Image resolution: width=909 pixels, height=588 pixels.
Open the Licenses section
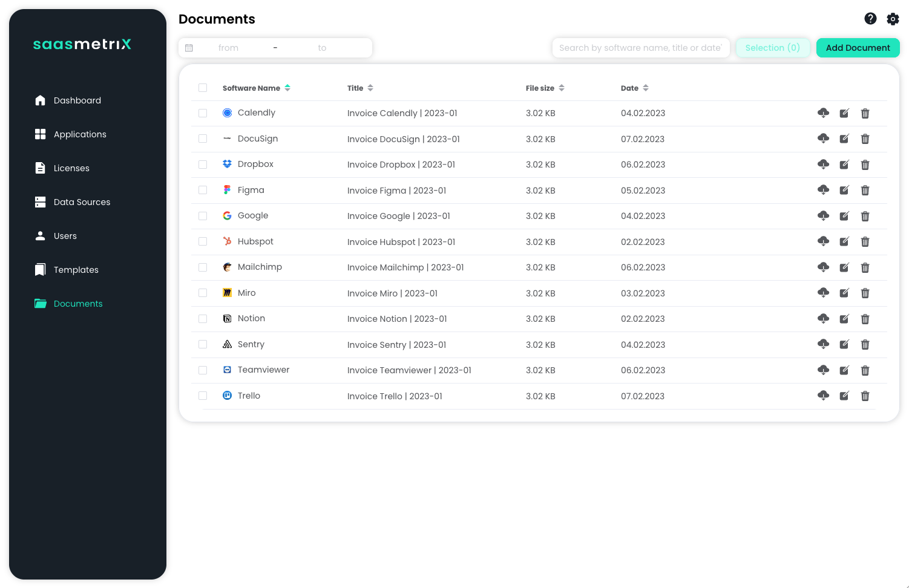71,168
